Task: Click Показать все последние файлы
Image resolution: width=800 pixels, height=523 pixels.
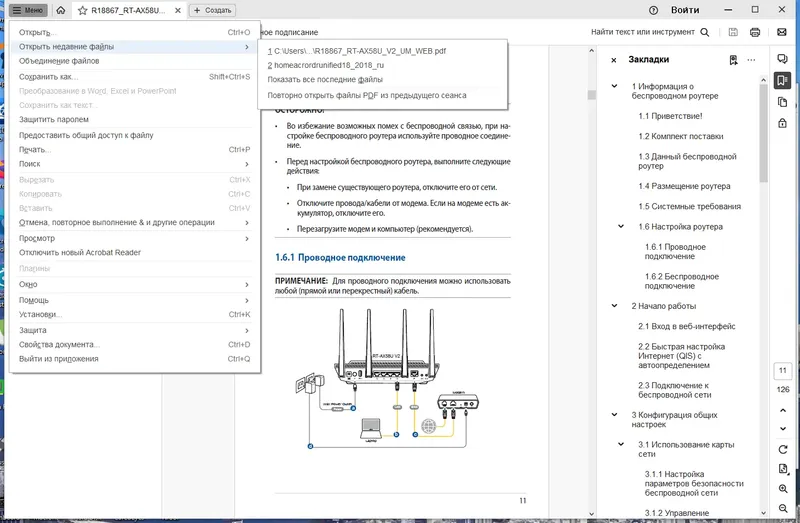Action: pyautogui.click(x=383, y=80)
